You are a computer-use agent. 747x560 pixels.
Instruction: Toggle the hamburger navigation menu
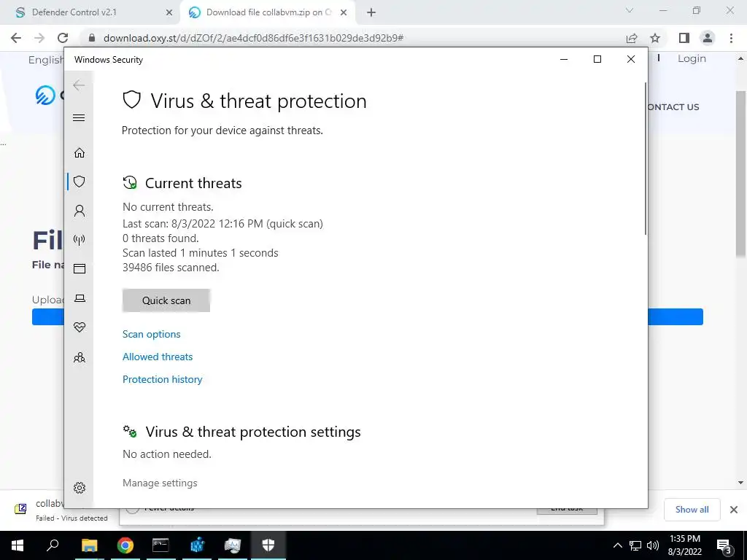point(79,117)
